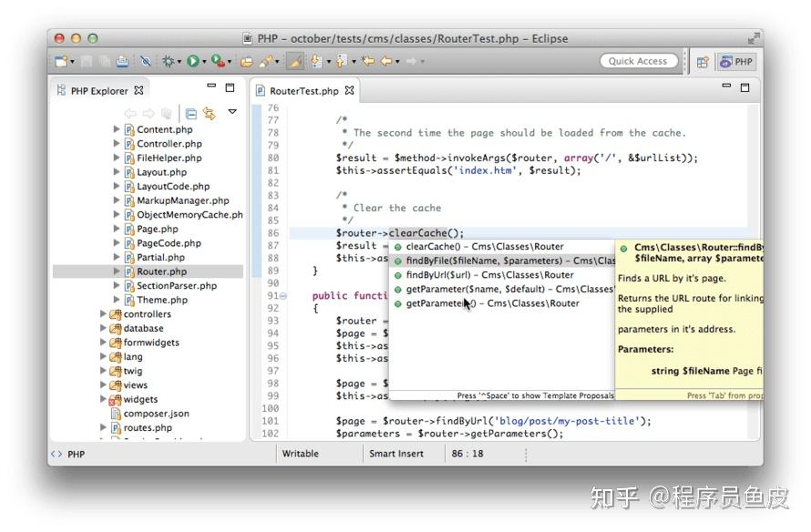Close the RouterTest.php editor tab
The image size is (811, 532).
point(350,90)
